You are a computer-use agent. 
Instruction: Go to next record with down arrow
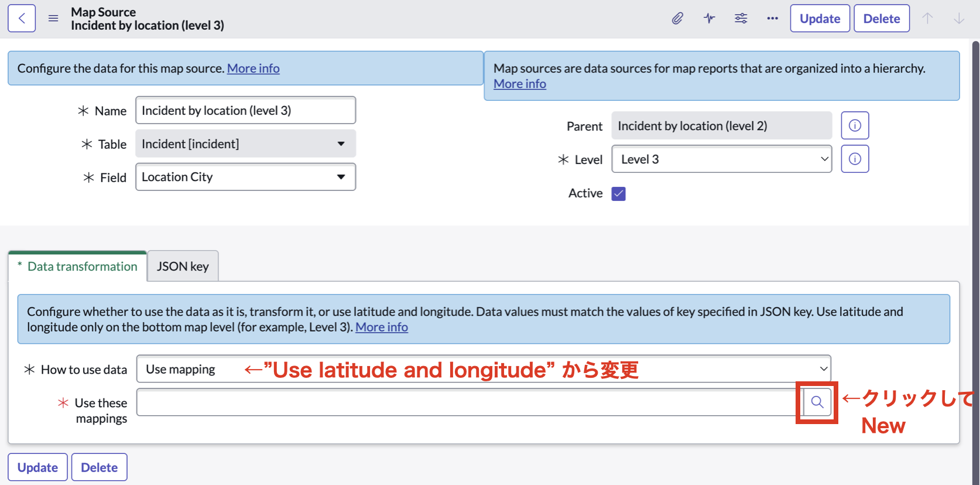point(959,18)
